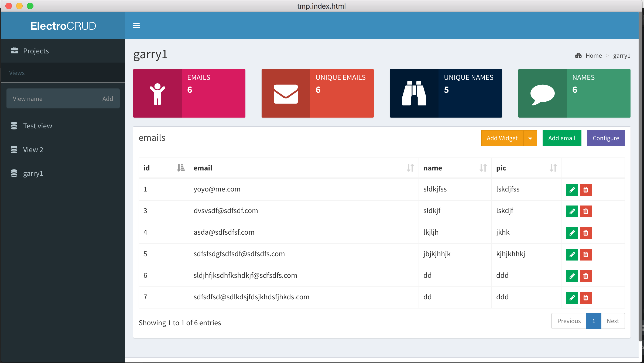Click the EMAILS count value 6
This screenshot has height=363, width=644.
pos(190,90)
